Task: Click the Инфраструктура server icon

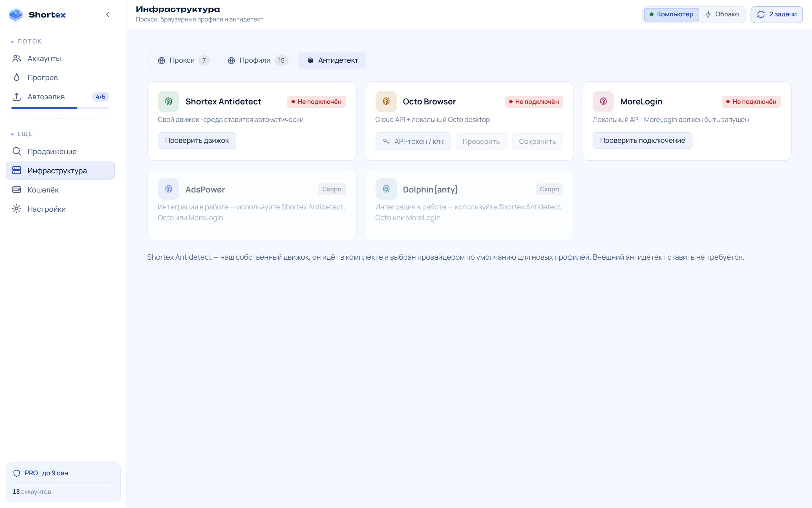Action: (17, 170)
